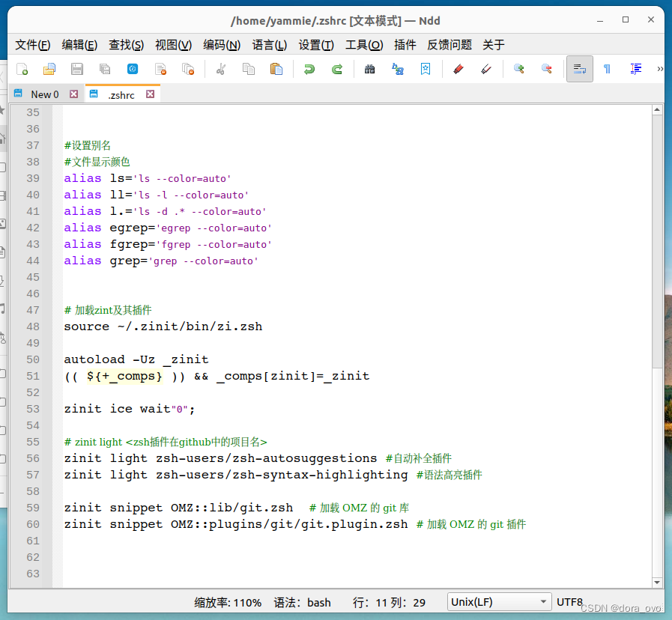The height and width of the screenshot is (620, 672).
Task: Toggle word wrap toolbar button
Action: click(x=579, y=69)
